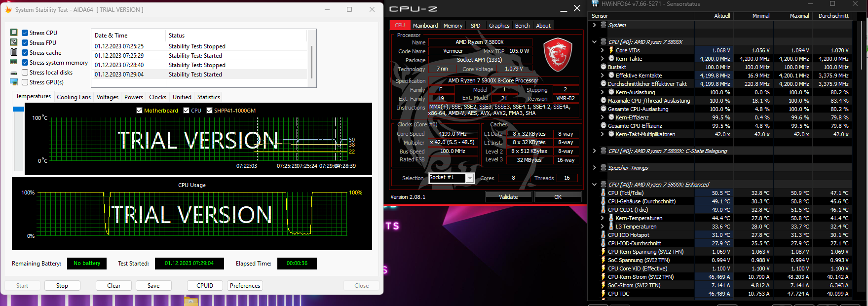The width and height of the screenshot is (868, 306).
Task: Click the Kern-Temperaturen thermometer icon
Action: pos(611,218)
